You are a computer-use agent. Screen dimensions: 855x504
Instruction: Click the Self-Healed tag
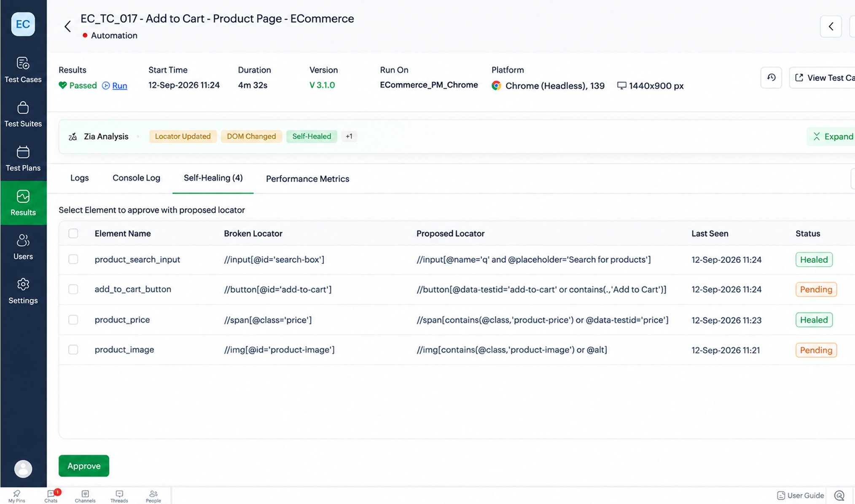(x=312, y=137)
